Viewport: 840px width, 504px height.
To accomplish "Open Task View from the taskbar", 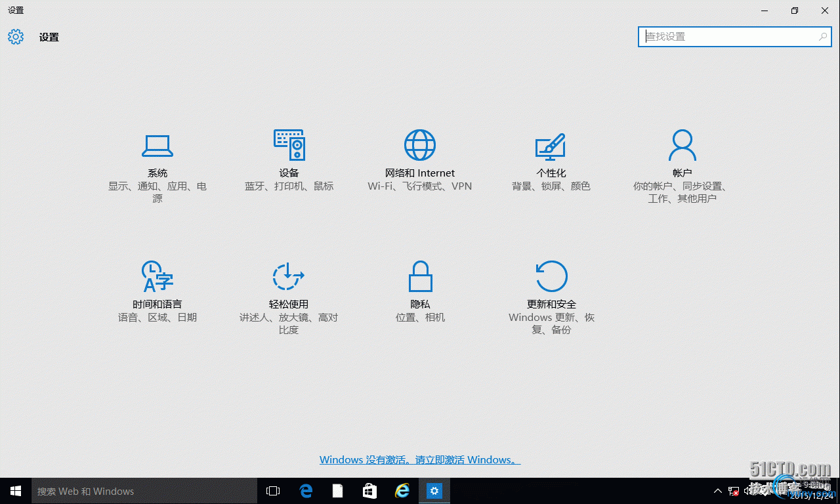I will (273, 491).
